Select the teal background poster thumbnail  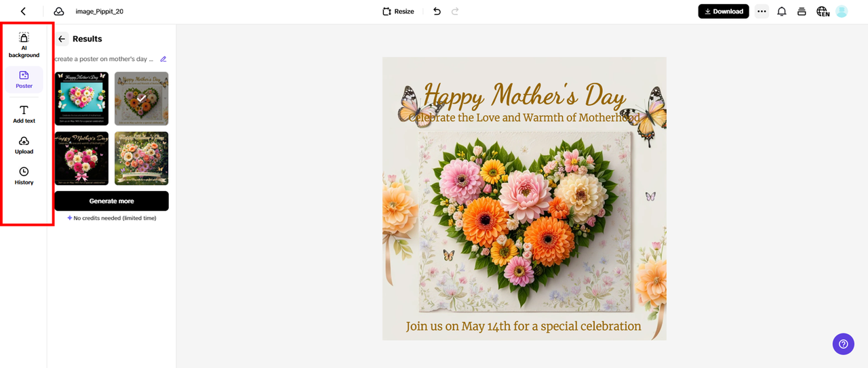click(x=81, y=98)
